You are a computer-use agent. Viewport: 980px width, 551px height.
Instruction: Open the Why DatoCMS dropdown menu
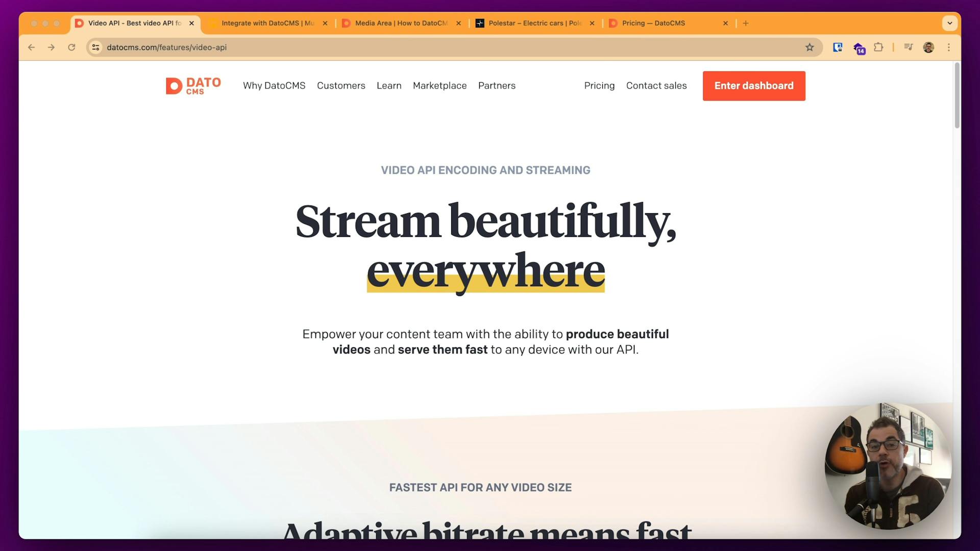(274, 85)
